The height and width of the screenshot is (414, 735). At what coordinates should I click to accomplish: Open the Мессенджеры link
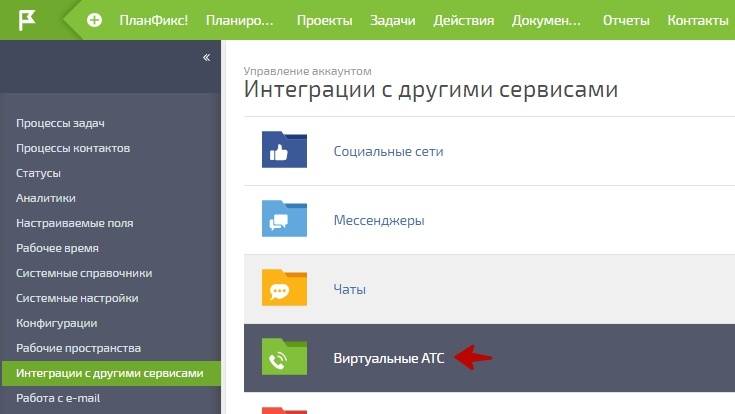(x=379, y=220)
